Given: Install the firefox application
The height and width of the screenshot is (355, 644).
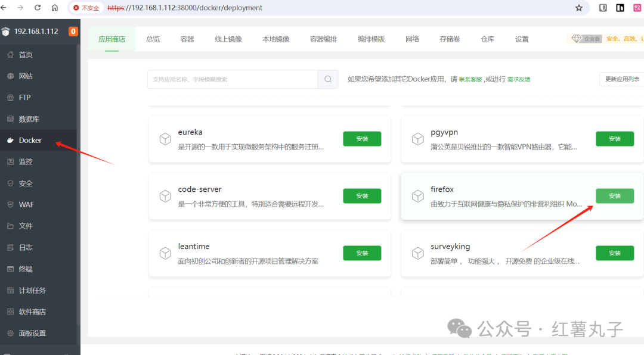Looking at the screenshot, I should click(x=615, y=196).
